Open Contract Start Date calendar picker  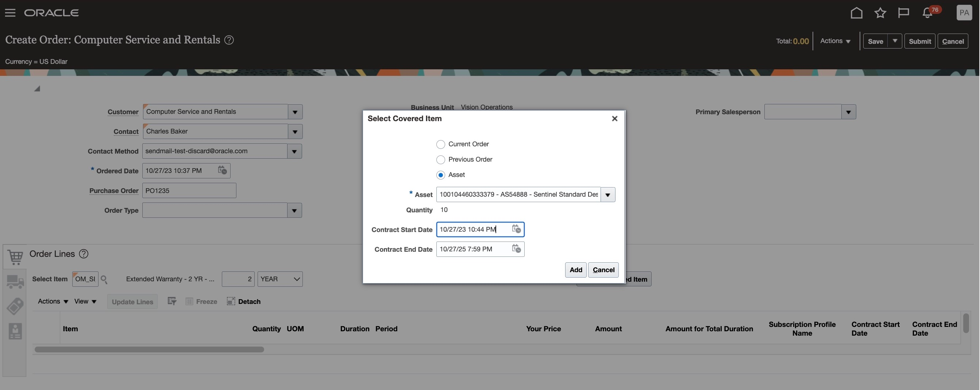(516, 229)
